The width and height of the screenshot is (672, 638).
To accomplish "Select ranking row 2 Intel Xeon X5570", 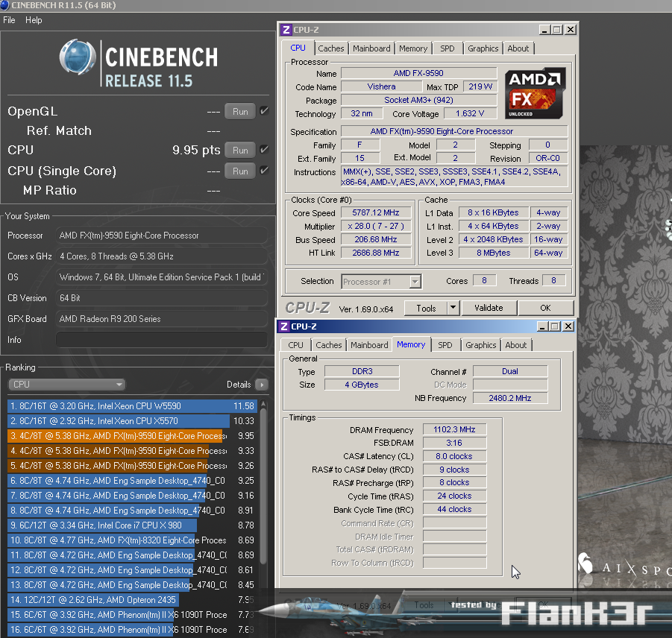I will (131, 421).
